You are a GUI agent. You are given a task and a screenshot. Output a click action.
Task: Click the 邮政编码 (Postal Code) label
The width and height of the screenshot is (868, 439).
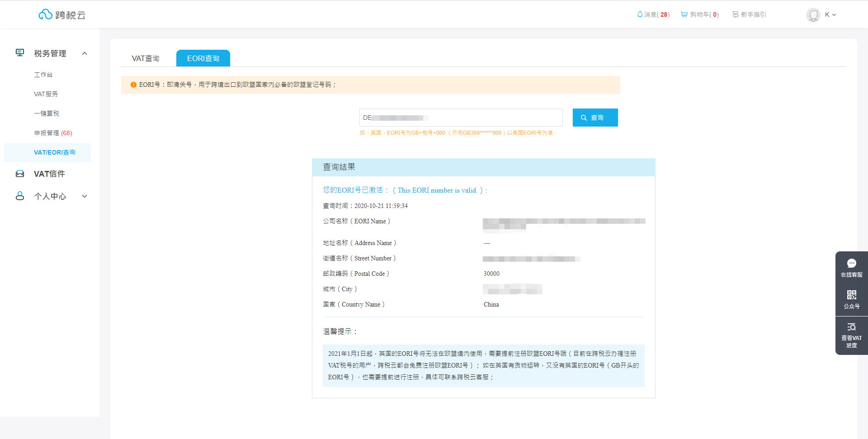(356, 274)
